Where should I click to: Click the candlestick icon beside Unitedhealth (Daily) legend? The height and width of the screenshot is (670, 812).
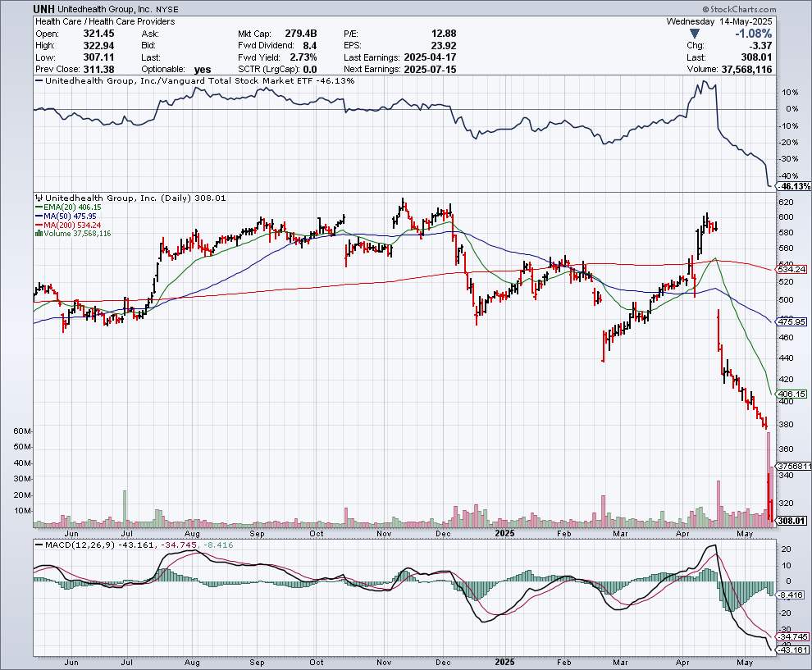[39, 198]
